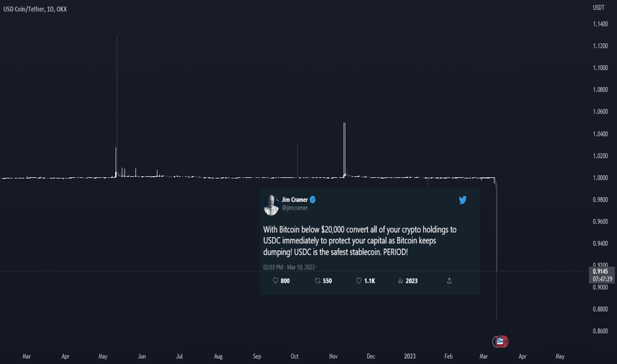Image resolution: width=617 pixels, height=364 pixels.
Task: Click the 1.0000 price level on axis
Action: [x=600, y=178]
